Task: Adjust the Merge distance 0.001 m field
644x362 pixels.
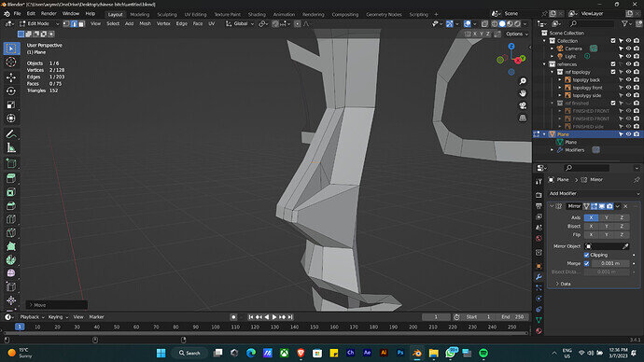Action: (610, 263)
